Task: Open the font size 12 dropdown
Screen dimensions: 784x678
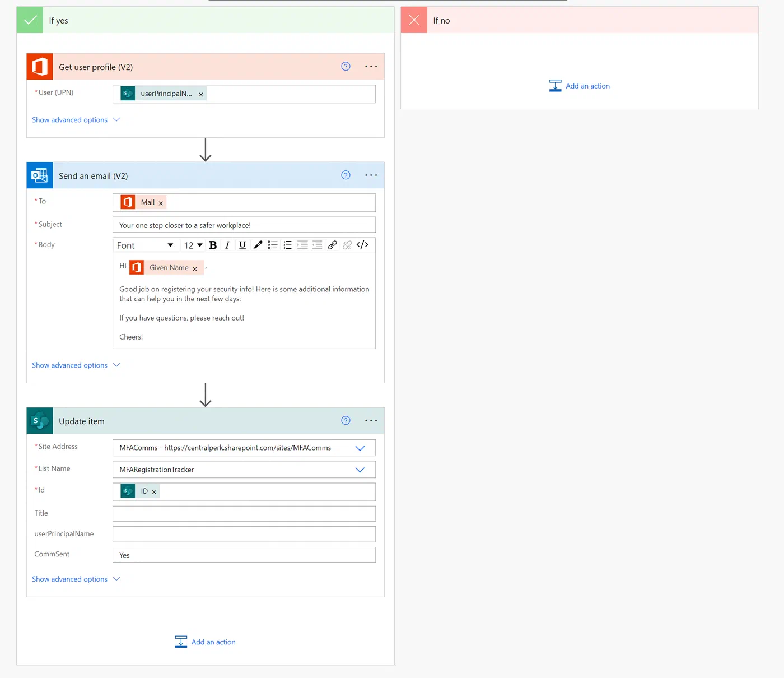Action: pos(193,245)
